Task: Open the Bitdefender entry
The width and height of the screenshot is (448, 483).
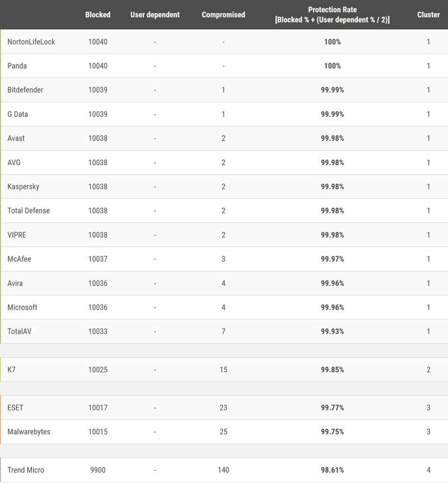Action: coord(25,90)
